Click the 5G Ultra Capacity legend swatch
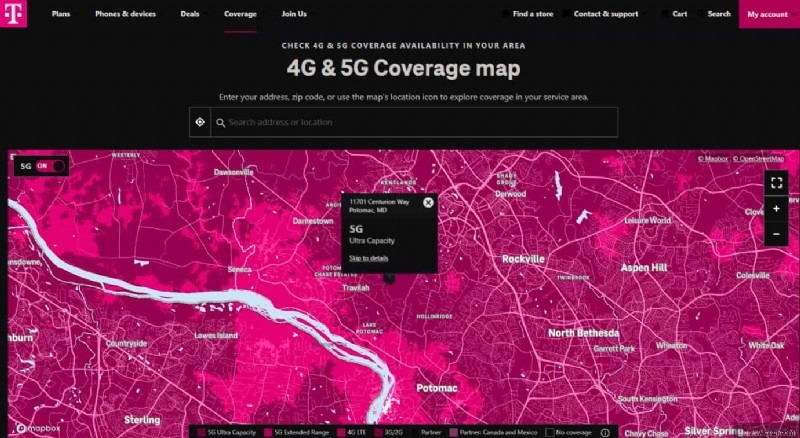 202,432
